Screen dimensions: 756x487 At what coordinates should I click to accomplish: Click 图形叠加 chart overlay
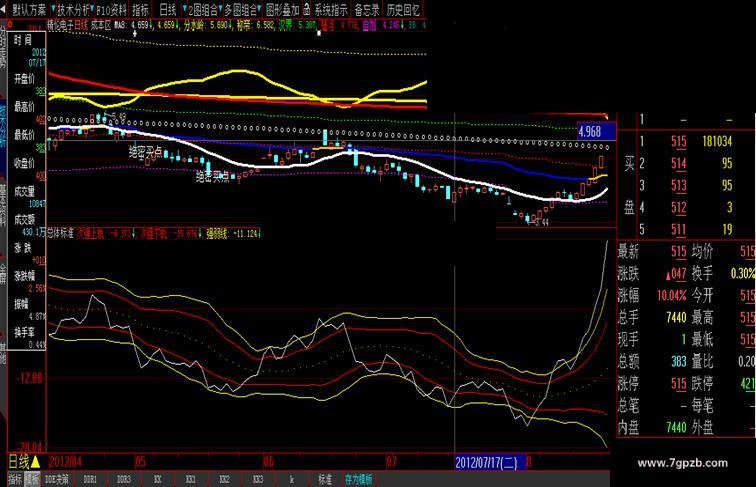coord(283,9)
